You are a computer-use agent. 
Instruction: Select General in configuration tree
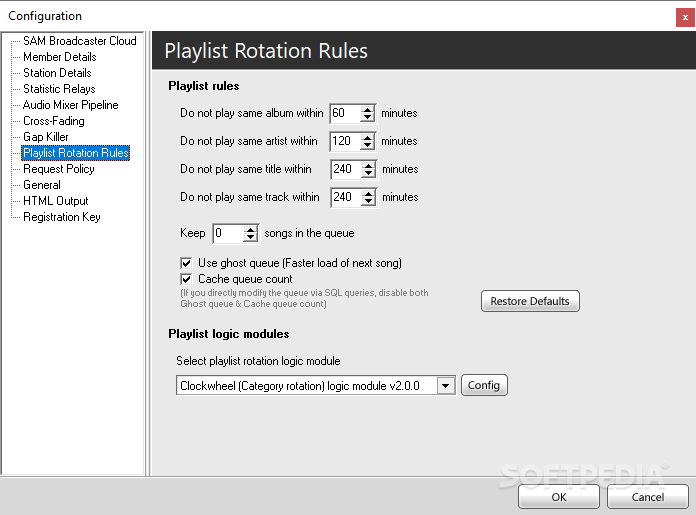click(x=42, y=185)
